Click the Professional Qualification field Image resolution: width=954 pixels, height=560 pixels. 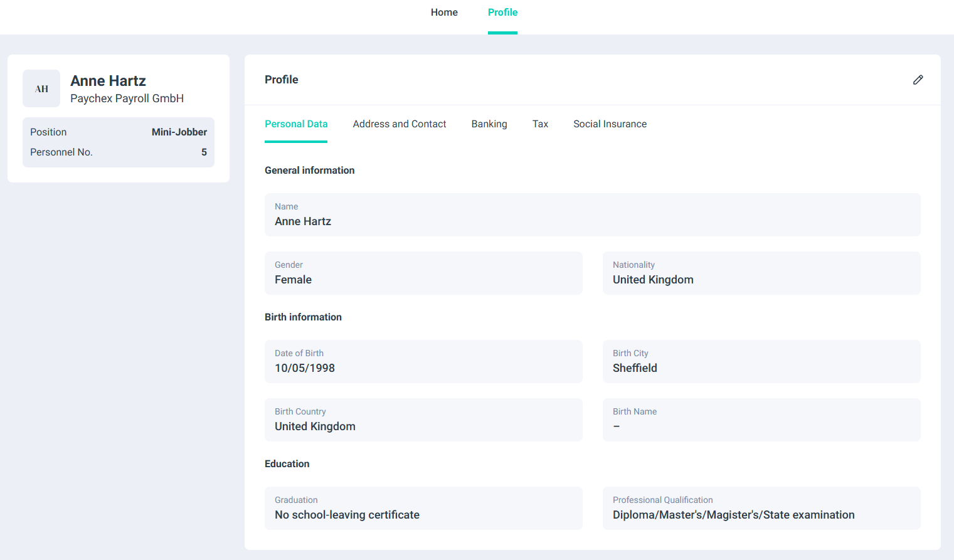pyautogui.click(x=761, y=509)
